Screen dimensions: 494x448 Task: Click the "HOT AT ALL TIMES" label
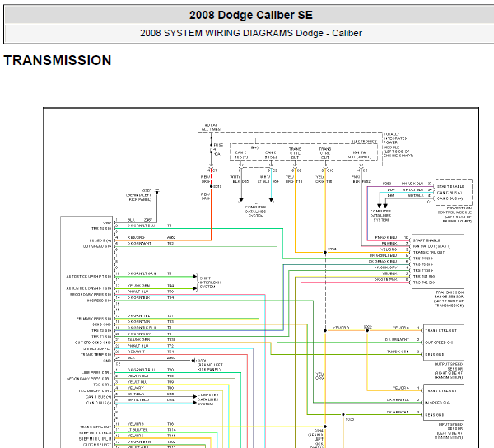click(x=211, y=128)
